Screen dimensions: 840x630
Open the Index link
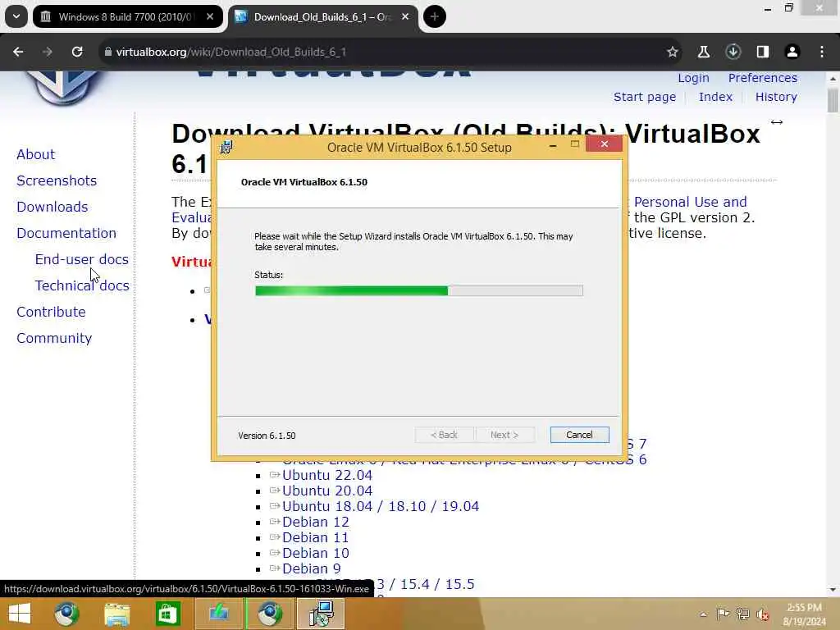pos(715,97)
